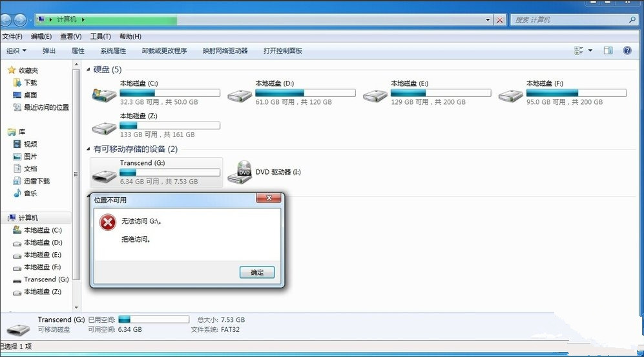Click the Local Disk (Z:) drive icon
644x357 pixels.
tap(104, 128)
